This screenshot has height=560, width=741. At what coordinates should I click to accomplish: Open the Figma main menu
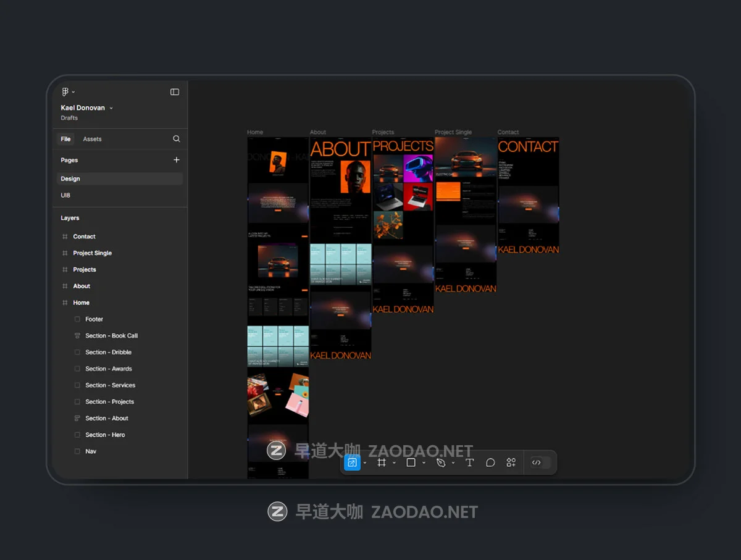click(x=67, y=92)
